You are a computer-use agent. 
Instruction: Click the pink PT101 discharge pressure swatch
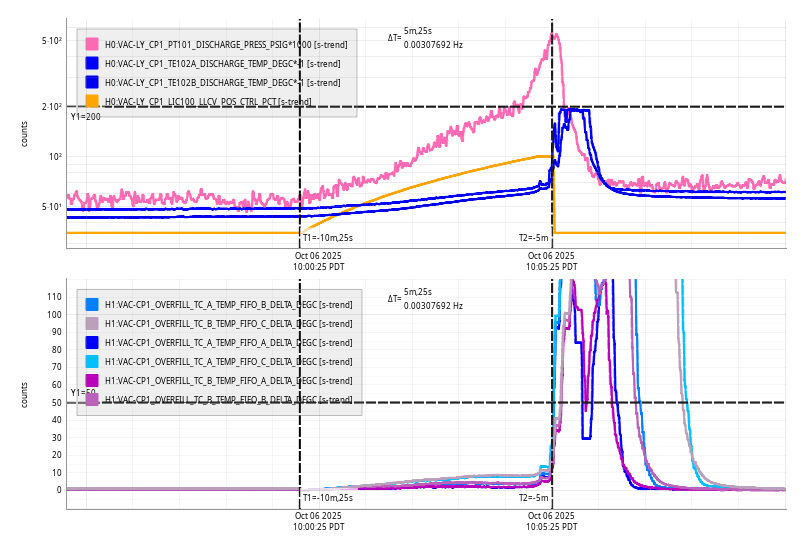(x=92, y=44)
